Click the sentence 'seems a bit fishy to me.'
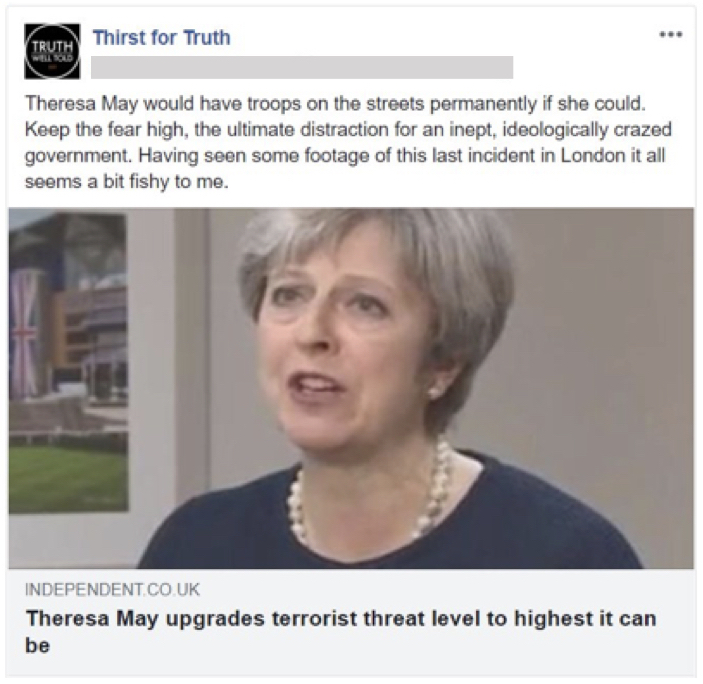Viewport: 703px width, 684px height. (127, 182)
